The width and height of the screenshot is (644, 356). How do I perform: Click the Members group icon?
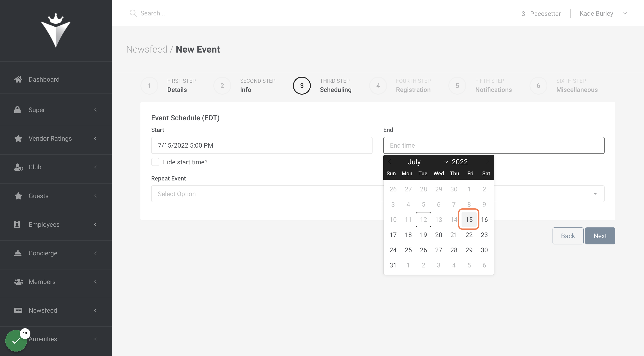point(19,282)
